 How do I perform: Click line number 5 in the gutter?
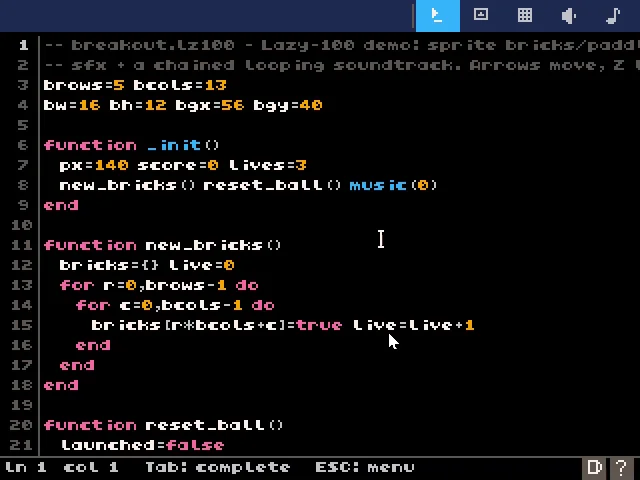click(23, 125)
